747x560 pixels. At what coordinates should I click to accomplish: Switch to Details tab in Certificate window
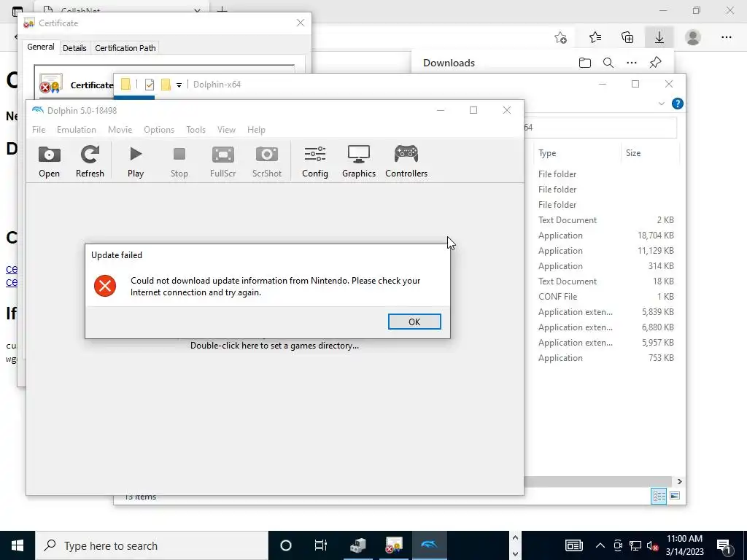click(74, 47)
